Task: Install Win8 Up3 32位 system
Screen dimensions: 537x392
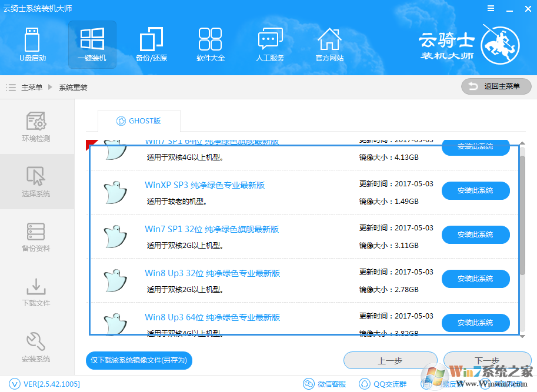Action: pos(475,279)
